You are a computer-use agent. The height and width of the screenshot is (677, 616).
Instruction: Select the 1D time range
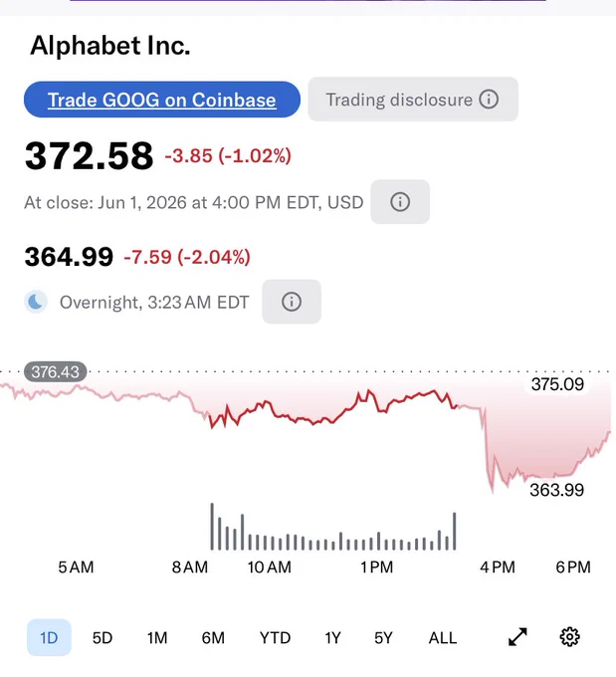pyautogui.click(x=49, y=637)
